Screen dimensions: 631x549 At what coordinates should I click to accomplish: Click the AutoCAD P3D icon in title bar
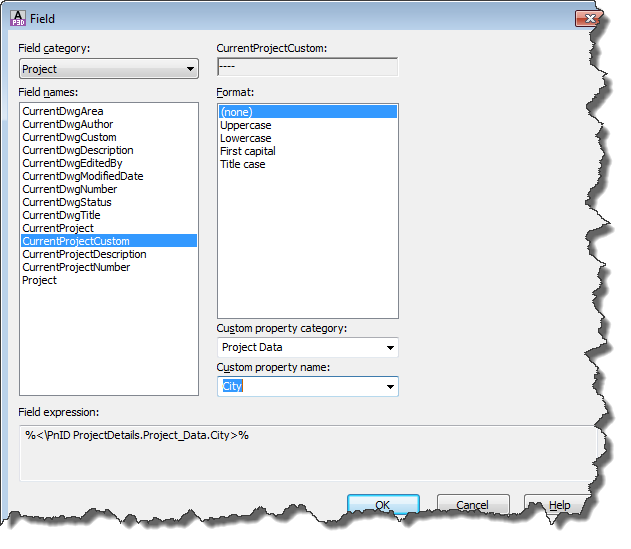[x=18, y=19]
